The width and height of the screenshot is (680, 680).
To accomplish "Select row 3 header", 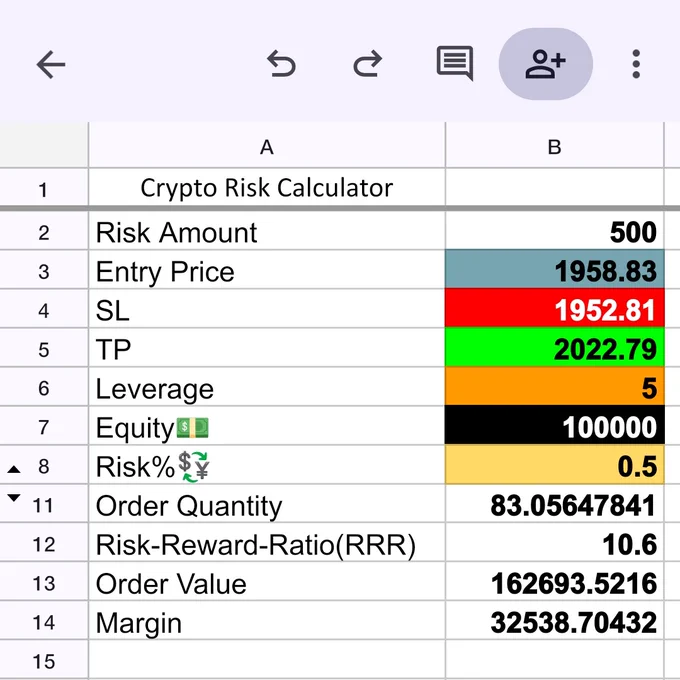I will tap(44, 270).
